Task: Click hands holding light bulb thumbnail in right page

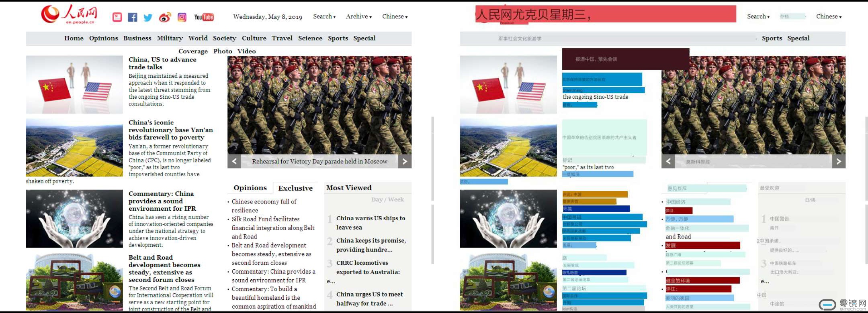Action: click(x=508, y=219)
